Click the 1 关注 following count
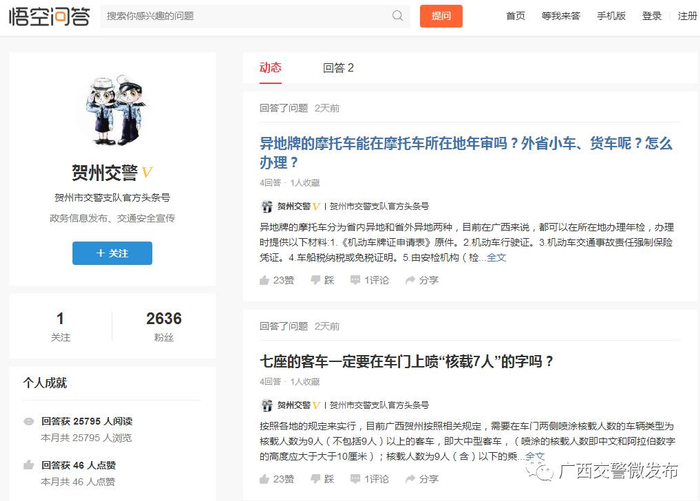The height and width of the screenshot is (501, 700). click(x=60, y=326)
